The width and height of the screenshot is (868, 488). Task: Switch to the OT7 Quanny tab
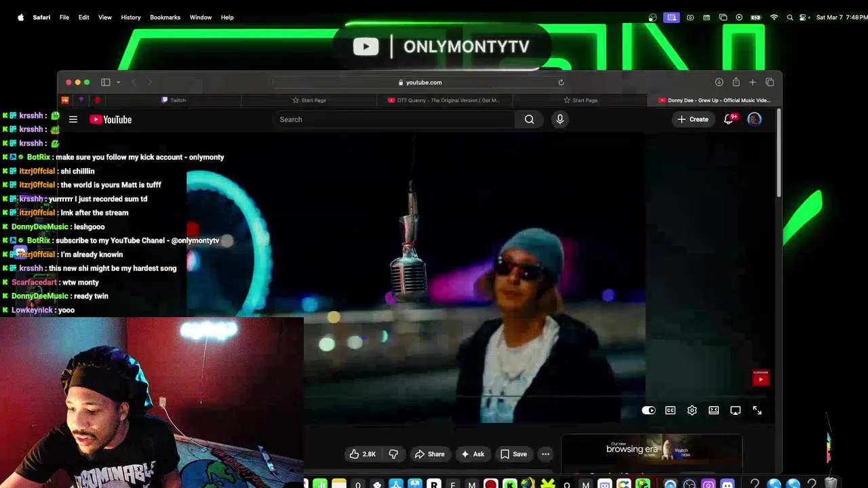point(444,100)
